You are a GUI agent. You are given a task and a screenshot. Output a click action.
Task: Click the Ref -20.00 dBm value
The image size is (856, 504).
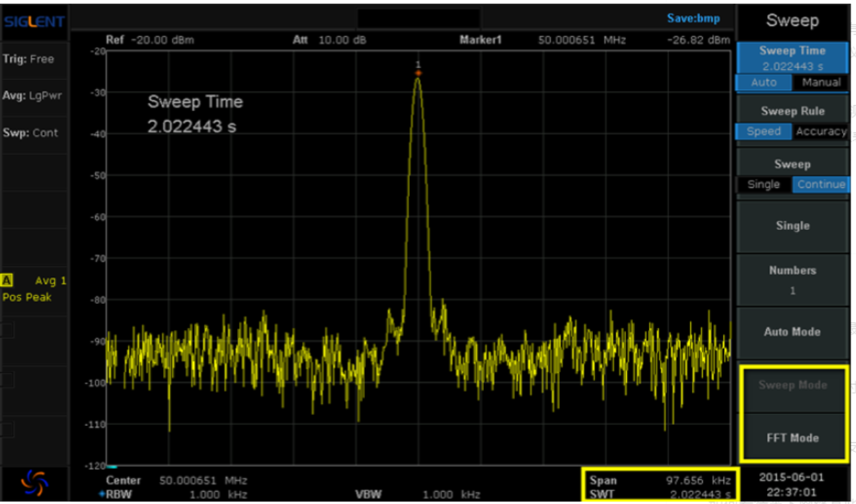tap(149, 40)
